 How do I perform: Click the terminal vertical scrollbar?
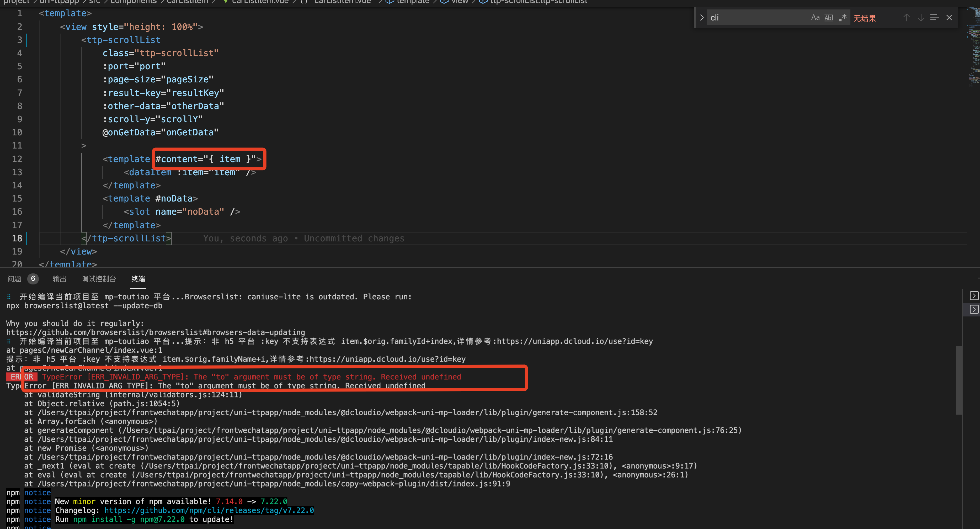959,380
